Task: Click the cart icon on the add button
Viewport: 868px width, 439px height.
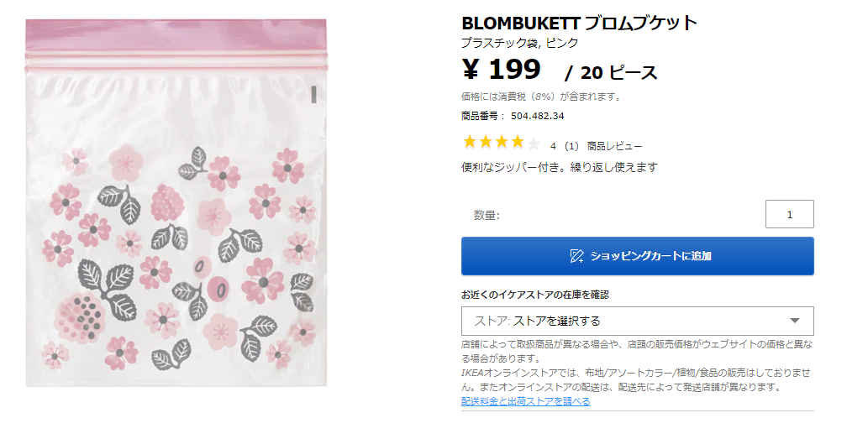Action: [x=576, y=256]
